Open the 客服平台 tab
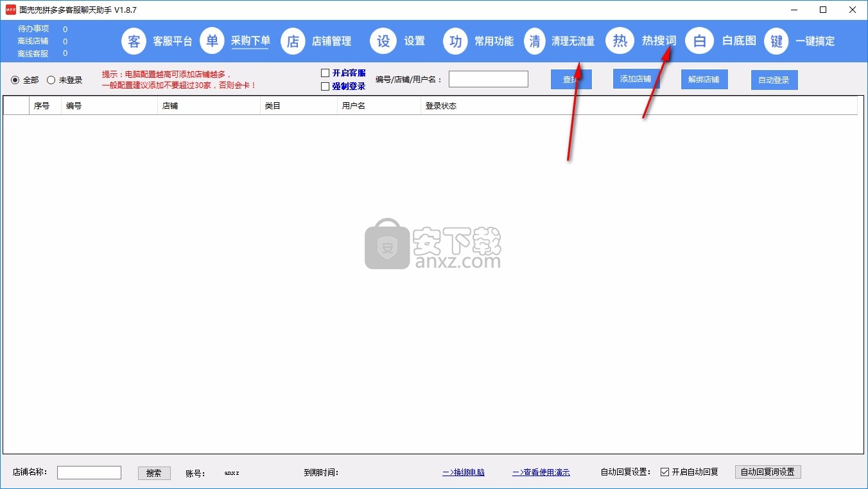Viewport: 868px width, 489px height. (173, 41)
